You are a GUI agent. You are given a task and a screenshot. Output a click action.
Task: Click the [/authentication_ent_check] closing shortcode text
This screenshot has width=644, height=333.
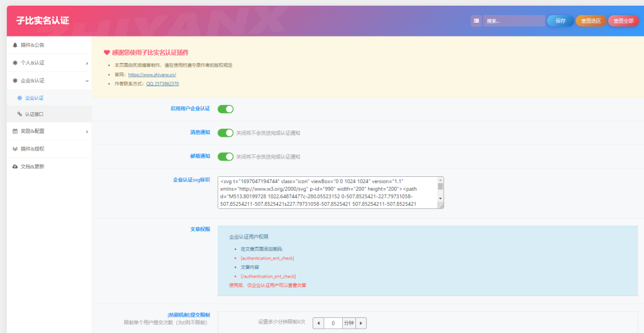268,276
